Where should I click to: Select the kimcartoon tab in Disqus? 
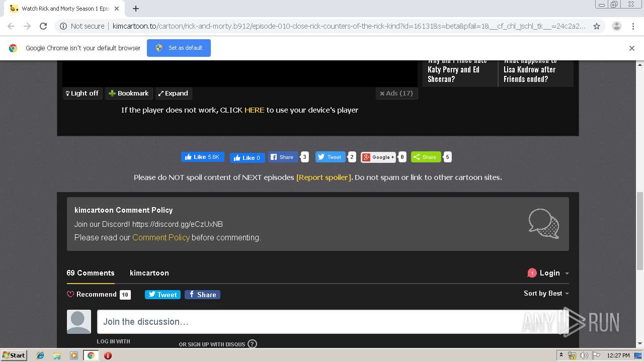click(149, 273)
